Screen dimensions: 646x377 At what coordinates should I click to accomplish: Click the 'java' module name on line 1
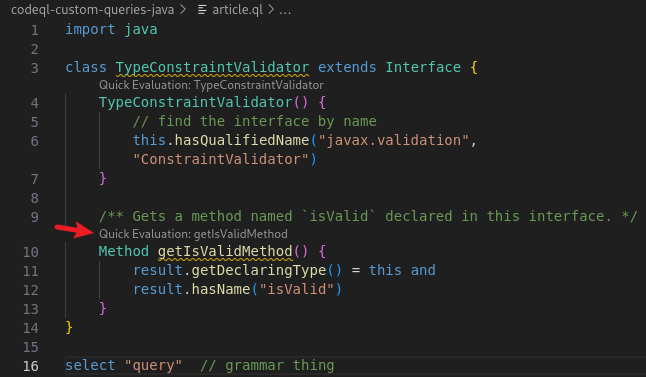click(x=141, y=29)
